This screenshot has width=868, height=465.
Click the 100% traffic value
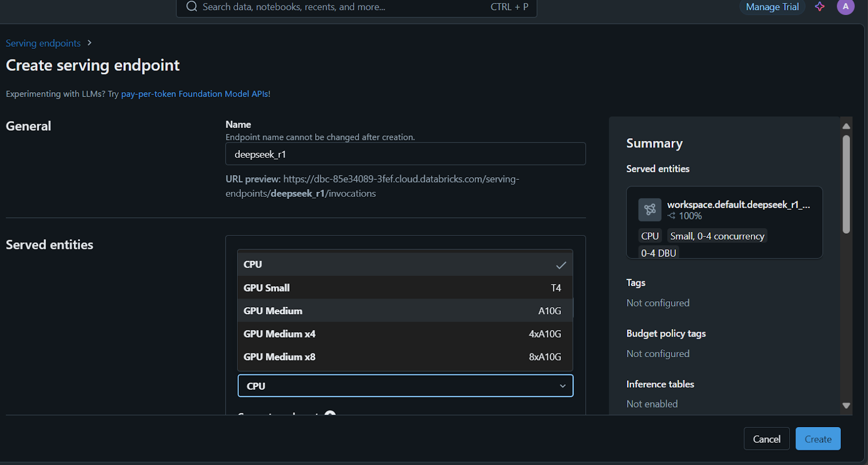point(690,216)
